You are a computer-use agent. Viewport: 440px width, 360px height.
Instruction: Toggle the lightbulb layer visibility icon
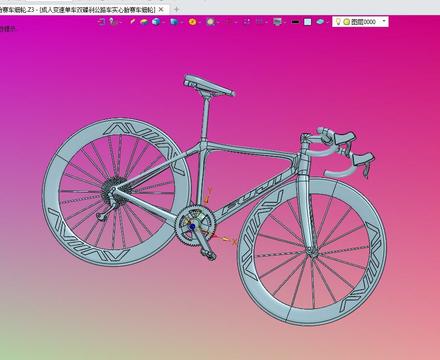pos(338,22)
